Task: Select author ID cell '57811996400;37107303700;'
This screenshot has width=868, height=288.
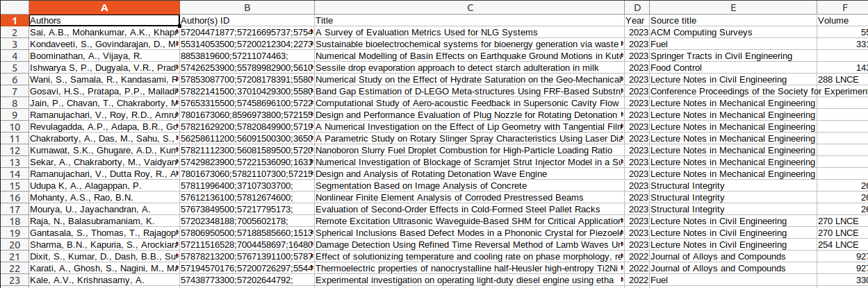Action: click(x=247, y=186)
